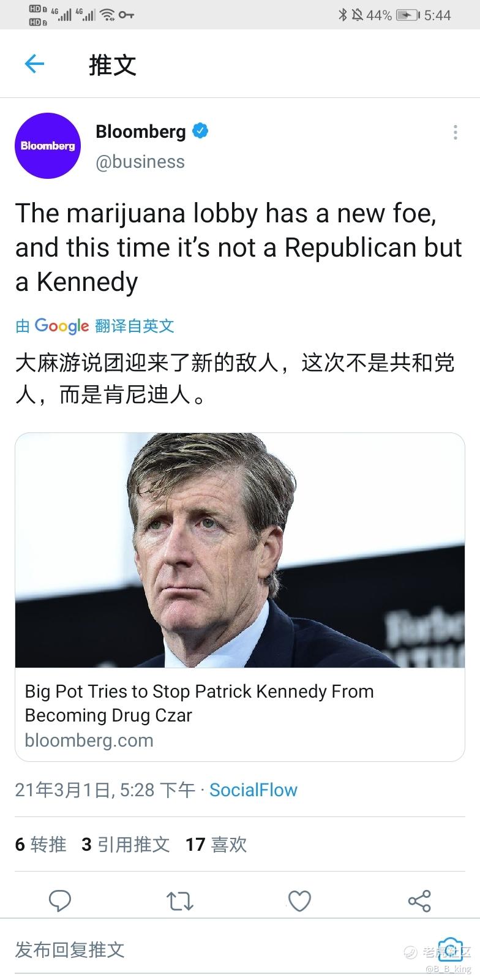This screenshot has width=480, height=980.
Task: Tap the bloomberg.com domain link
Action: pyautogui.click(x=89, y=740)
